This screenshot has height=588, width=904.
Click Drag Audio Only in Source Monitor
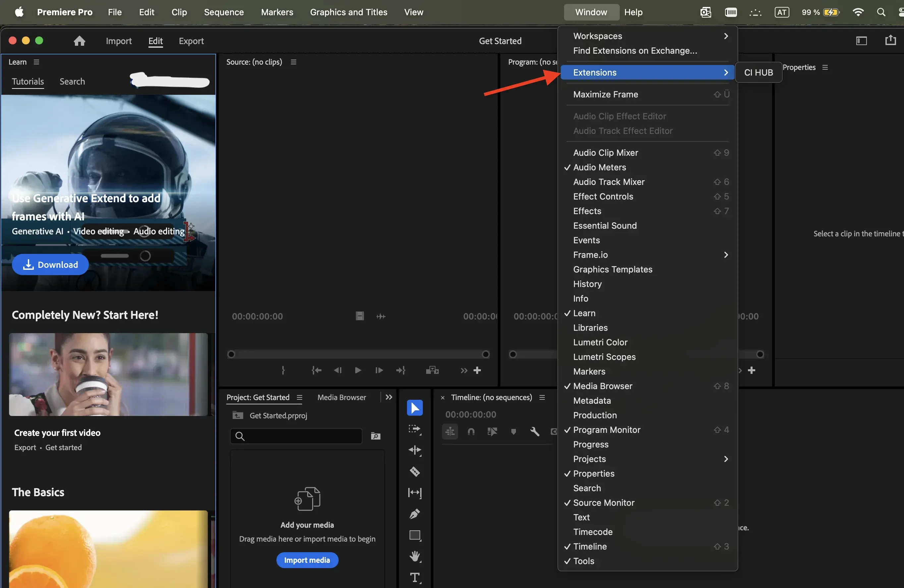tap(381, 317)
